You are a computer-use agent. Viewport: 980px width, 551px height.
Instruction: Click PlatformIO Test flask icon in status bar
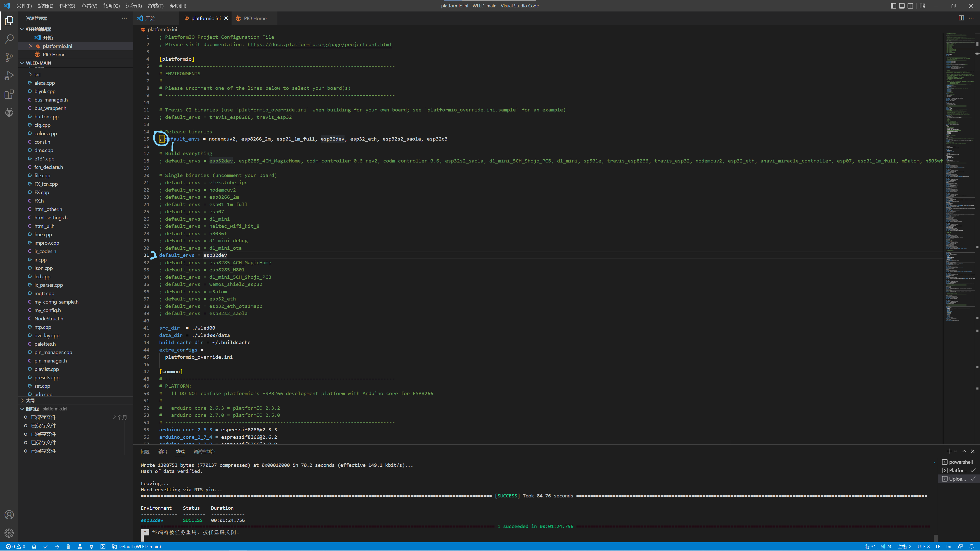point(80,546)
